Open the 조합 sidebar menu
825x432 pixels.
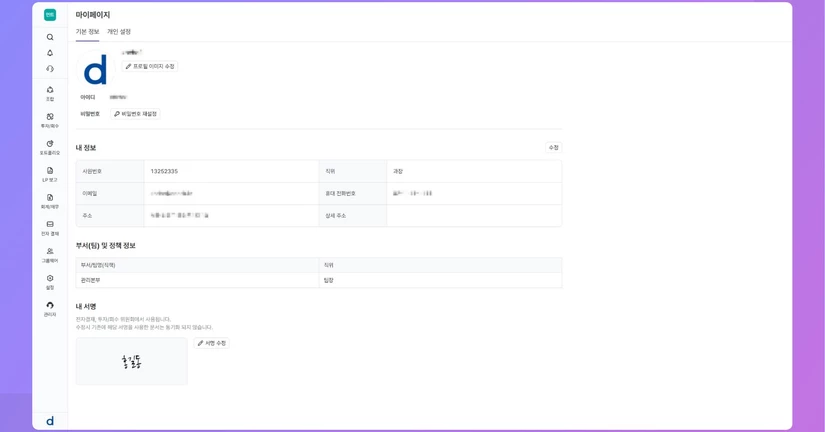[50, 93]
